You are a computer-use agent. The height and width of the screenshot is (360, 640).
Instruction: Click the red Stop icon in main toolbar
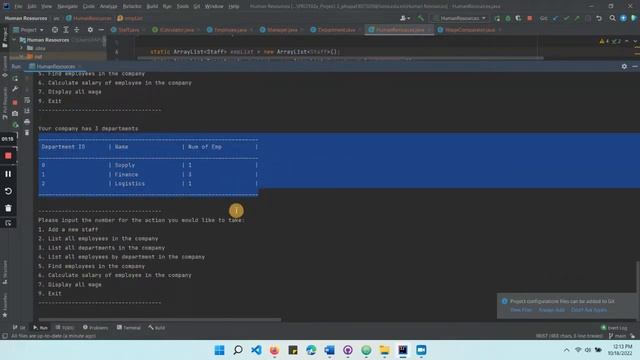530,18
